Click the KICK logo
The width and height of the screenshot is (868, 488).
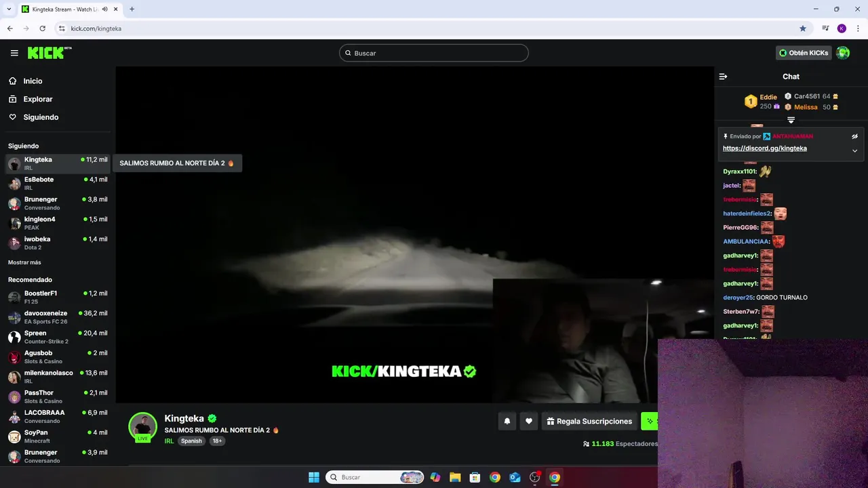coord(50,53)
